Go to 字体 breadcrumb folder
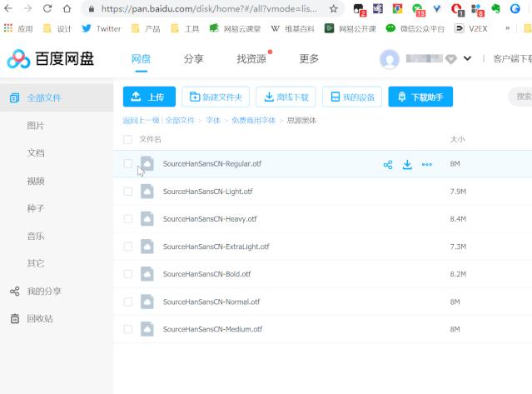Image resolution: width=532 pixels, height=394 pixels. point(213,121)
